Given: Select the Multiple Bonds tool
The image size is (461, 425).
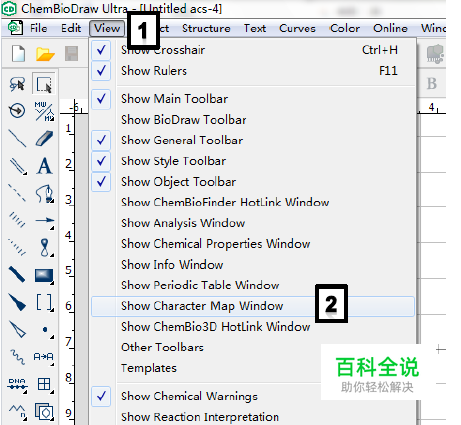Looking at the screenshot, I should click(18, 166).
